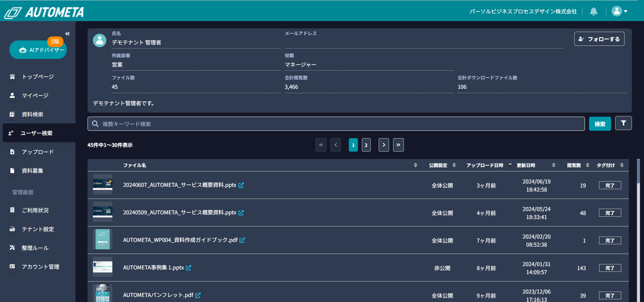Open AUTOMETAパンフレット.pdf file
This screenshot has width=644, height=302.
[158, 295]
